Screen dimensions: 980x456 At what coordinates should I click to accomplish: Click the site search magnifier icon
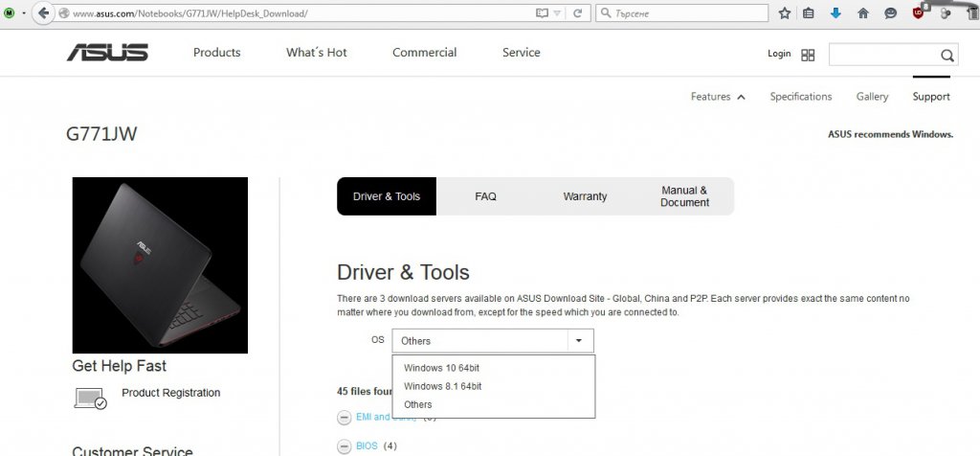tap(947, 55)
